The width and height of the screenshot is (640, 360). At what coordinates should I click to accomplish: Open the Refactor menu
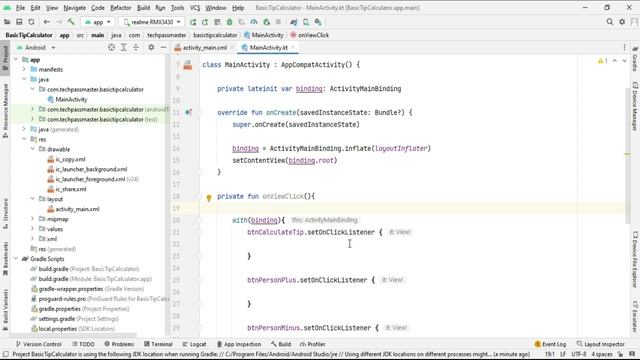121,8
